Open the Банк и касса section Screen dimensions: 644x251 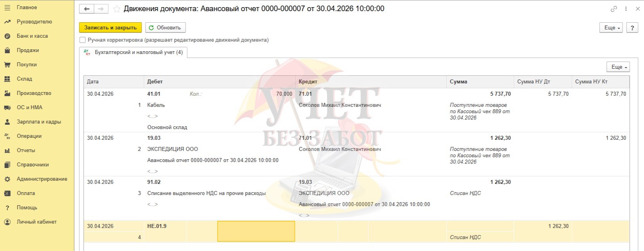pyautogui.click(x=32, y=36)
